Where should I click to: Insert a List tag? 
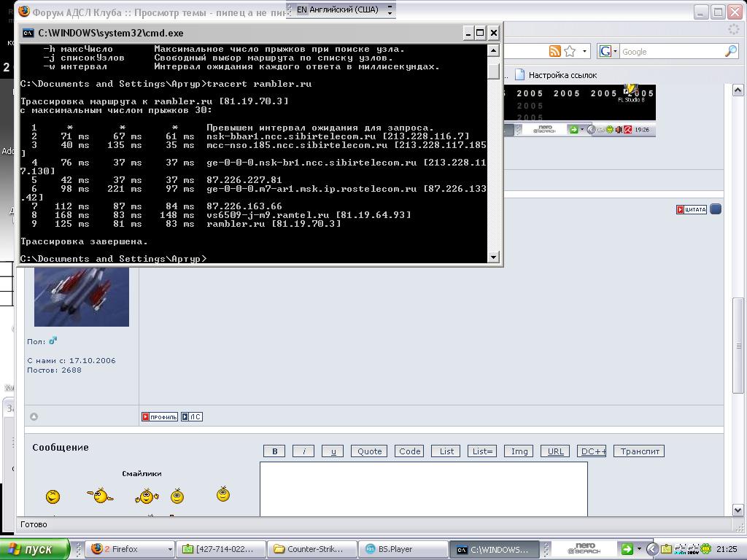tap(446, 451)
